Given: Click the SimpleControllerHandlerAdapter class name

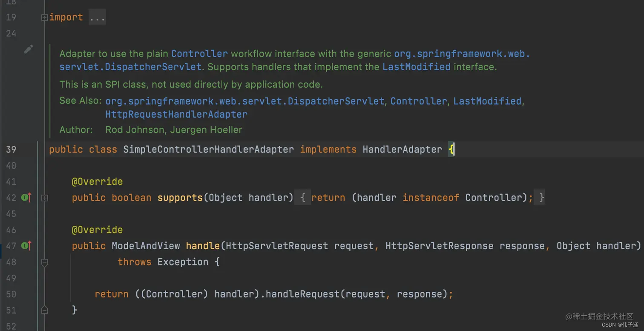Looking at the screenshot, I should coord(208,150).
